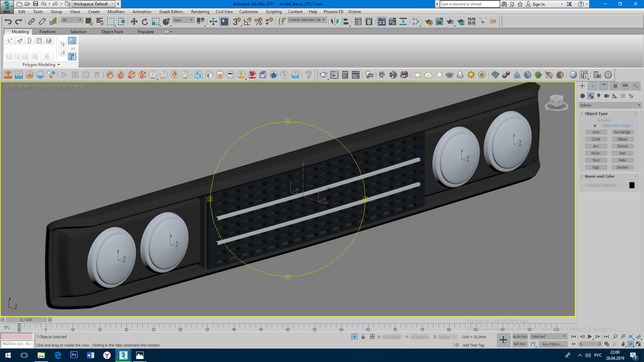Click the Undo arrow in main toolbar

(x=8, y=22)
